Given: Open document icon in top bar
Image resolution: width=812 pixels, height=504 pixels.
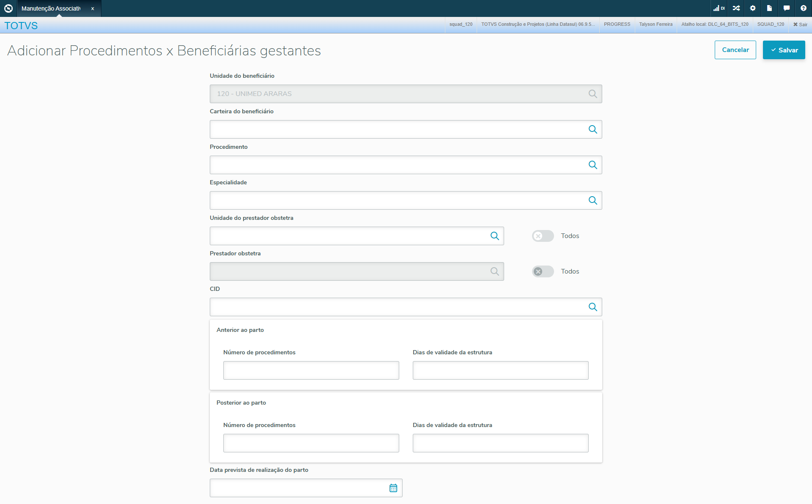Looking at the screenshot, I should pyautogui.click(x=769, y=8).
